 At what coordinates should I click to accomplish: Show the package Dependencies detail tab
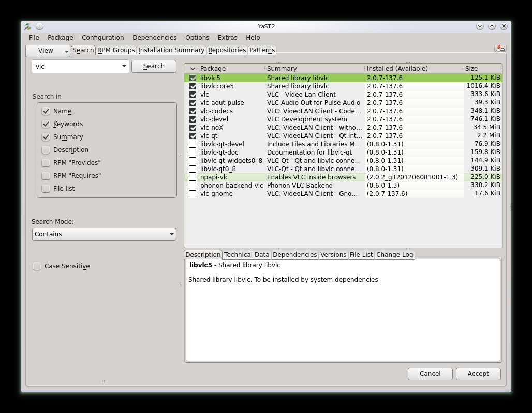tap(295, 255)
